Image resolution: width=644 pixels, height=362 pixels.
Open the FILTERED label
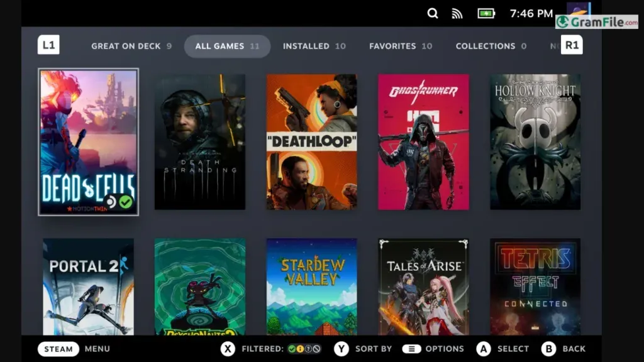pos(262,349)
